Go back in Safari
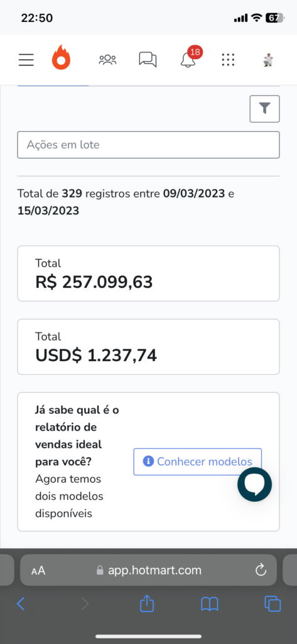Viewport: 297px width, 644px height. [21, 604]
